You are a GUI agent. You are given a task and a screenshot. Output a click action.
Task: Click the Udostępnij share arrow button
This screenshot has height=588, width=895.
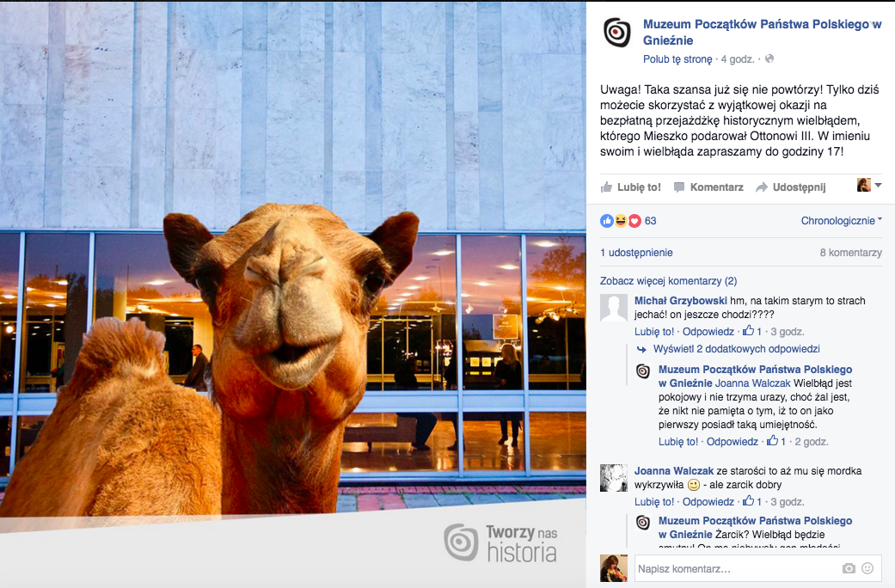click(790, 187)
